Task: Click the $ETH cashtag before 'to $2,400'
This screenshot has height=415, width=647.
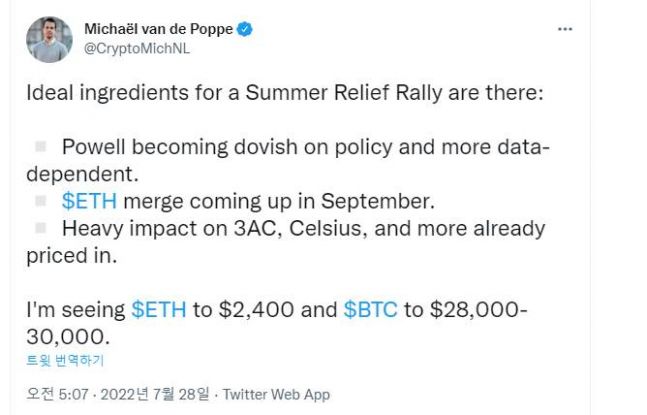Action: 159,309
